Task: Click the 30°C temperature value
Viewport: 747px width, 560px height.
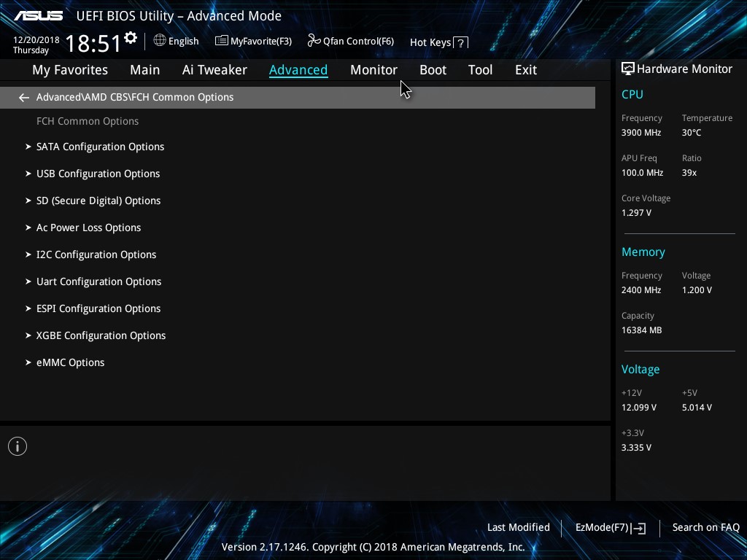Action: [x=692, y=133]
